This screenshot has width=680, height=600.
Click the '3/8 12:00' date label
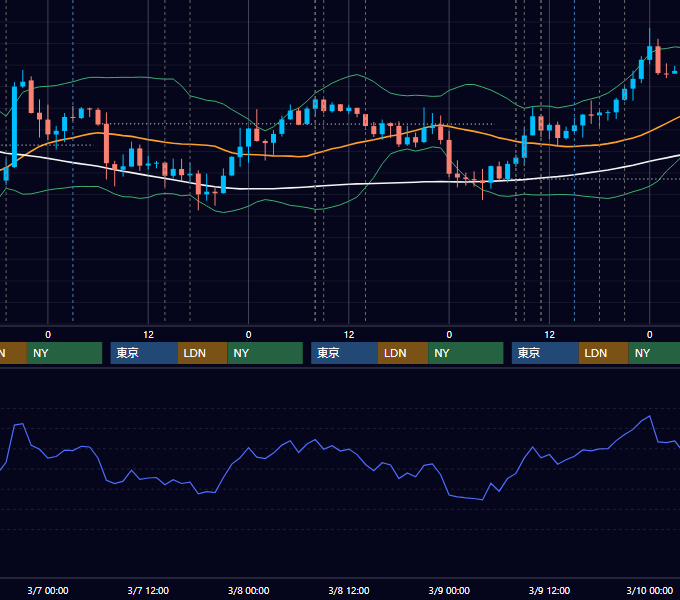coord(349,590)
